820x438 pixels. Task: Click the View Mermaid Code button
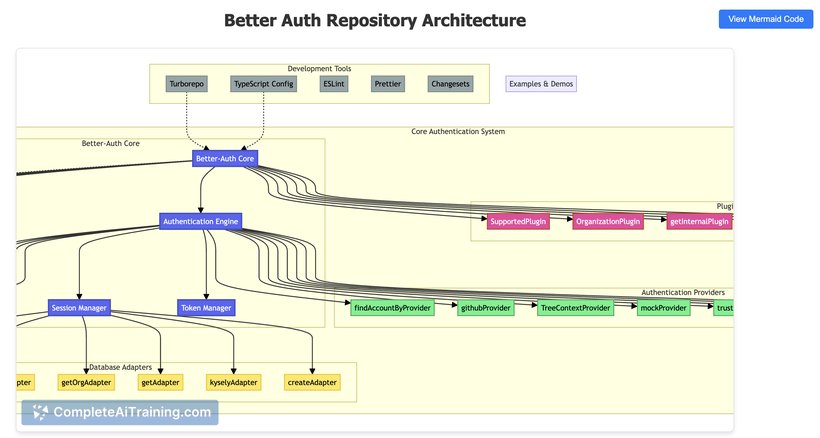[765, 19]
